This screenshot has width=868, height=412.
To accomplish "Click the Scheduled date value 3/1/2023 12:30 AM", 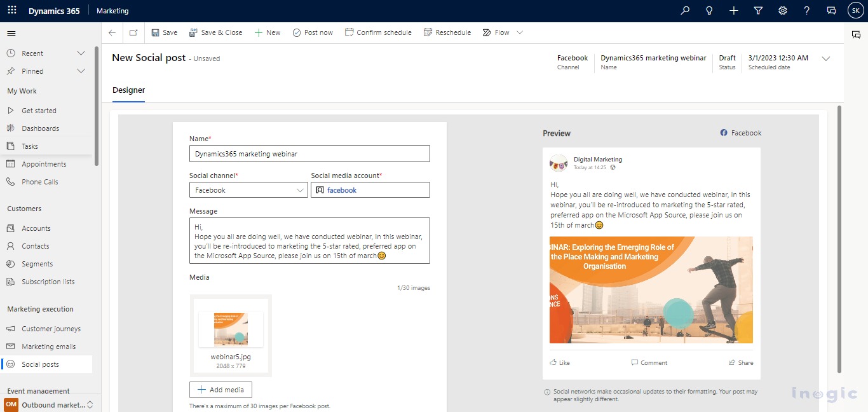I will pos(778,58).
